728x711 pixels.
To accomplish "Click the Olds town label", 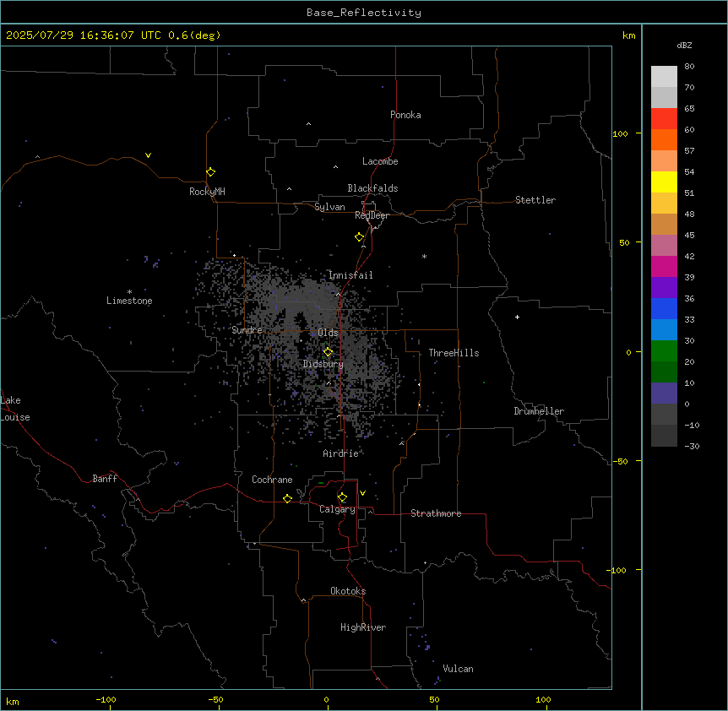I will click(328, 333).
